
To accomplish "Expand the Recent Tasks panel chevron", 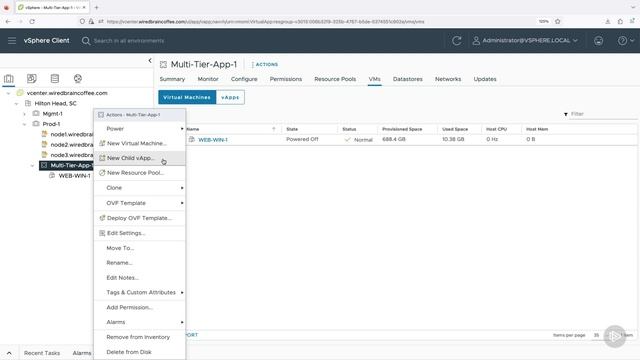I will (x=9, y=353).
